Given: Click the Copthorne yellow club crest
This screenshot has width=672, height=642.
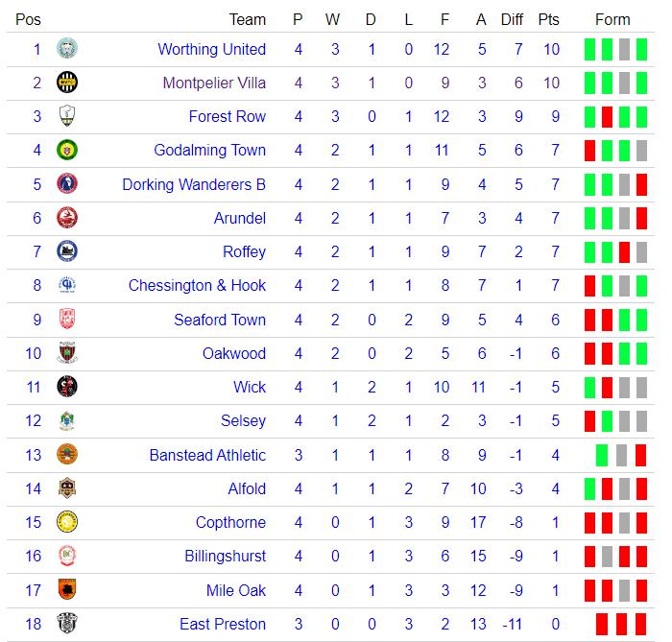Looking at the screenshot, I should pos(67,522).
